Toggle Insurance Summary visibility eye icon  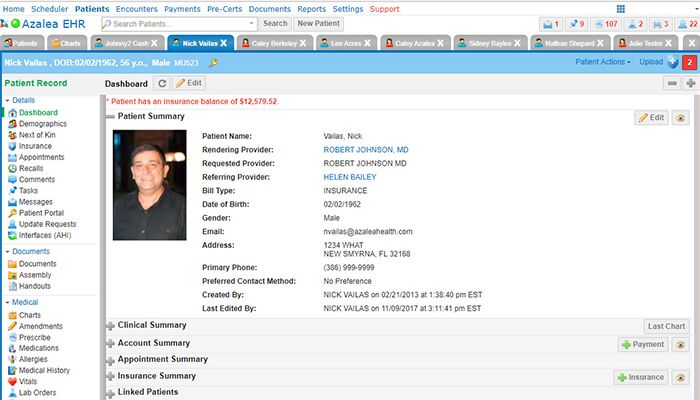coord(681,377)
